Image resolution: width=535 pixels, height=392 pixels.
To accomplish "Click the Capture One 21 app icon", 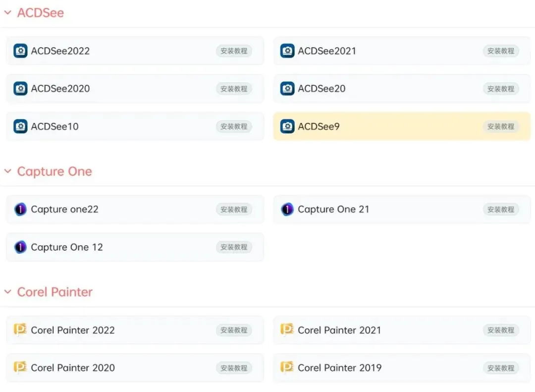I will click(x=287, y=209).
